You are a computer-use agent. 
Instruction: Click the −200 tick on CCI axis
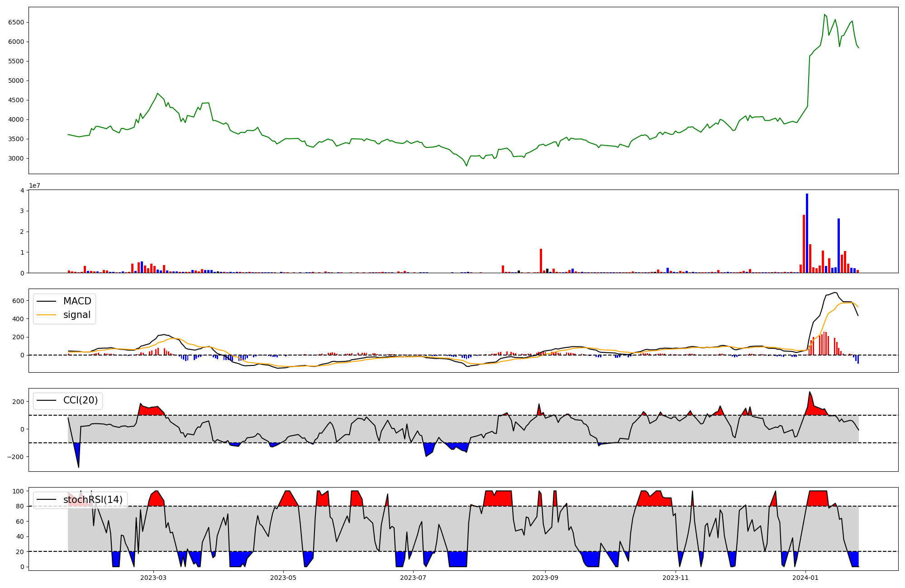(15, 457)
